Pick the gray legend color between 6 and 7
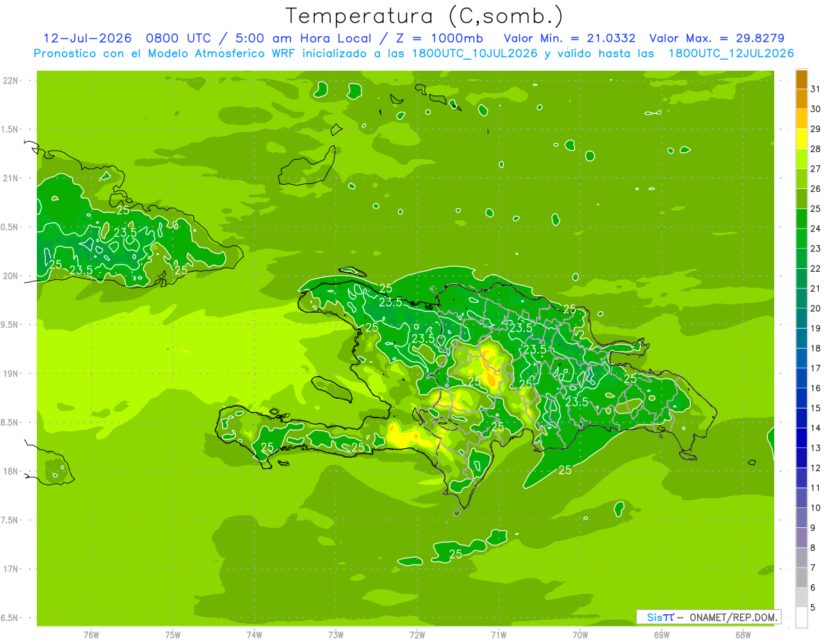The width and height of the screenshot is (834, 644). pyautogui.click(x=801, y=577)
